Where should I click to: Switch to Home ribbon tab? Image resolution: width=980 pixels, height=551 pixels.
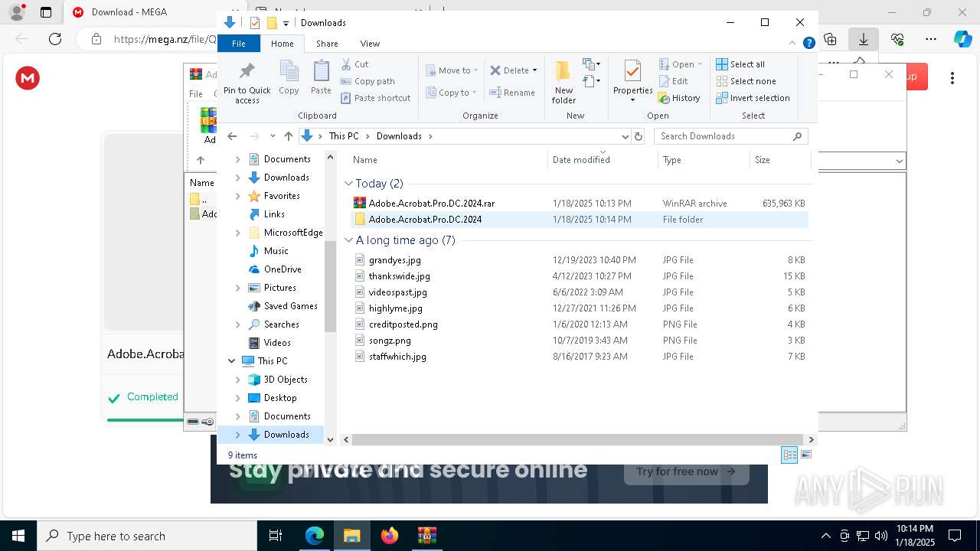(x=282, y=44)
